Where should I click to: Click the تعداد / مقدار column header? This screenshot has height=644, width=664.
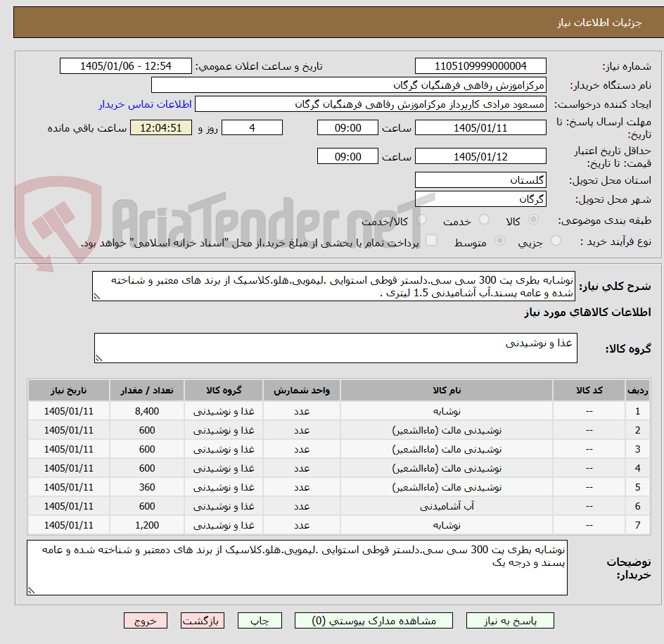[147, 390]
